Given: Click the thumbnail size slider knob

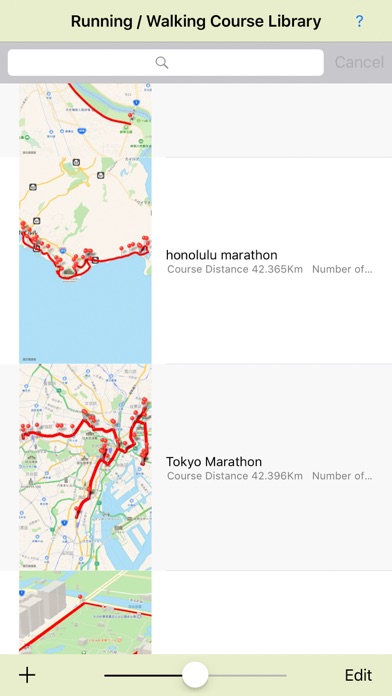Looking at the screenshot, I should click(195, 675).
